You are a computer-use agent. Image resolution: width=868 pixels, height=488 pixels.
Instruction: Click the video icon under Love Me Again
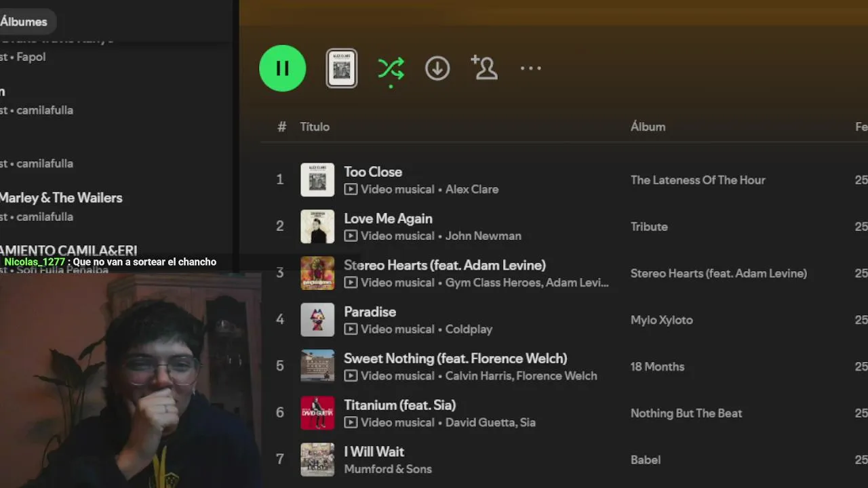point(351,236)
